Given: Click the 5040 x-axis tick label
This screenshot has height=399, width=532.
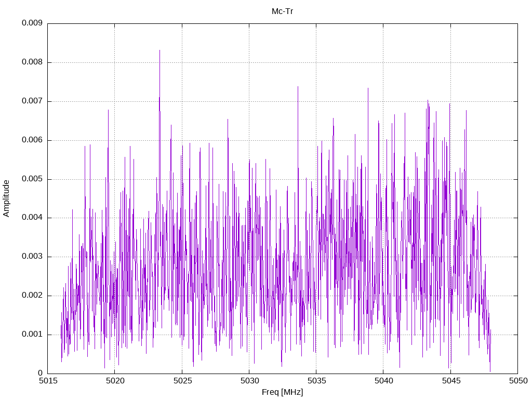Looking at the screenshot, I should coord(384,381).
